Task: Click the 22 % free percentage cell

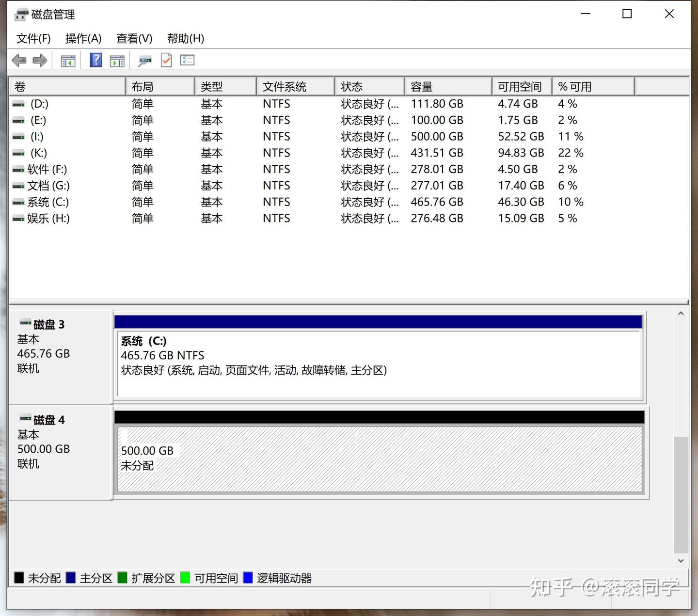Action: 571,154
